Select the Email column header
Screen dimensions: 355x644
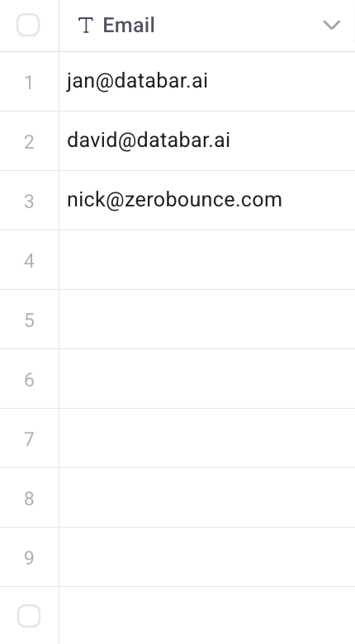pos(206,26)
